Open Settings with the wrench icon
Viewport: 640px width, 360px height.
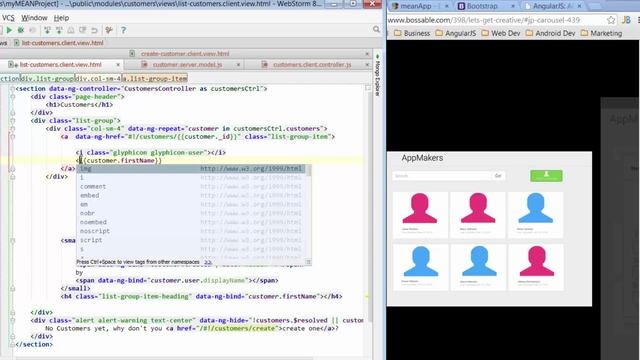tap(109, 30)
